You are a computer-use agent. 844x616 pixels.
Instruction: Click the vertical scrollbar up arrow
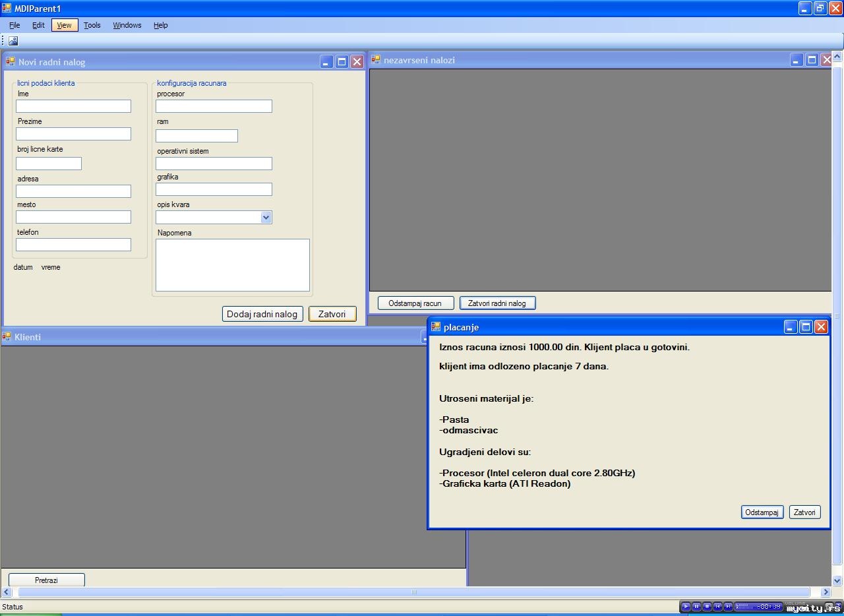point(837,57)
